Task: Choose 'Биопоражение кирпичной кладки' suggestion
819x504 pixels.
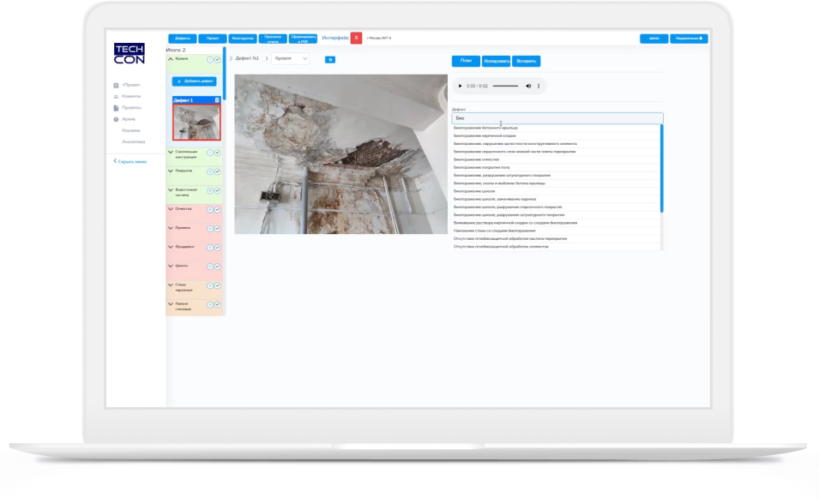Action: click(x=556, y=135)
